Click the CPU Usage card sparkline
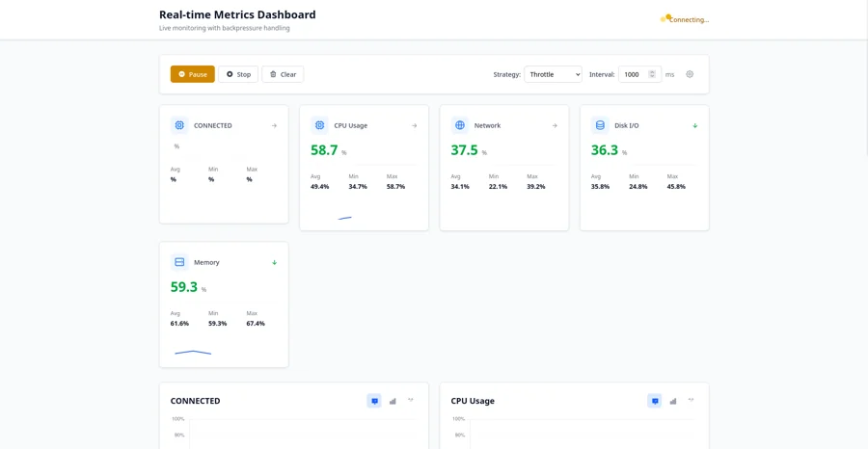The height and width of the screenshot is (449, 868). [345, 218]
